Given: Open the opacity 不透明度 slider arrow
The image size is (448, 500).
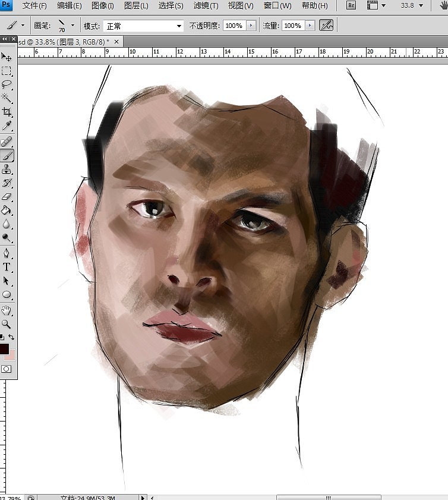Looking at the screenshot, I should coord(251,26).
